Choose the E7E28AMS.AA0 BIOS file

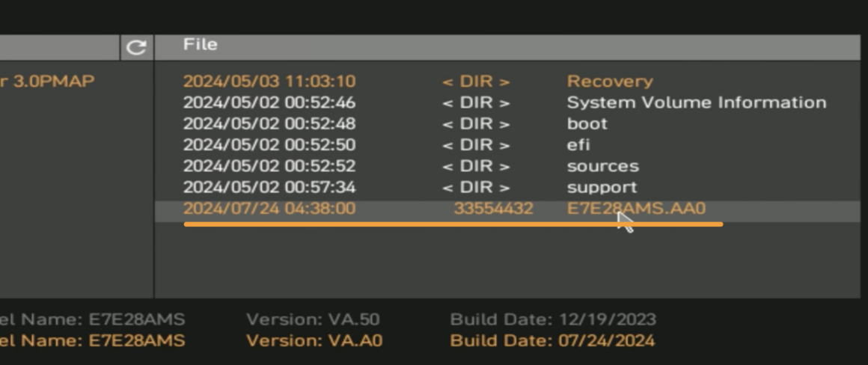click(x=636, y=209)
